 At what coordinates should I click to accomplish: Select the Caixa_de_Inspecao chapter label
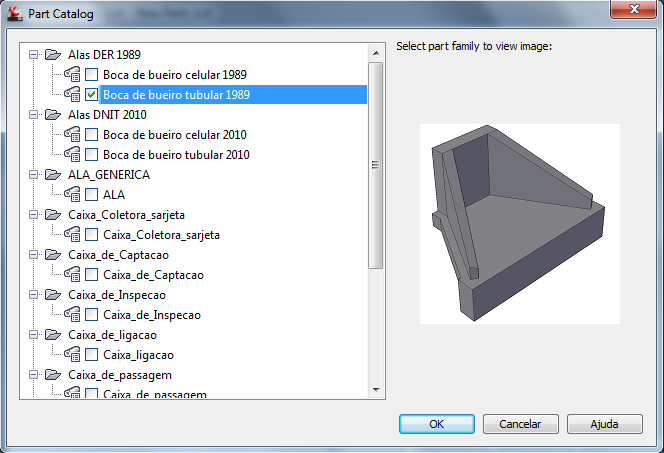pos(117,295)
